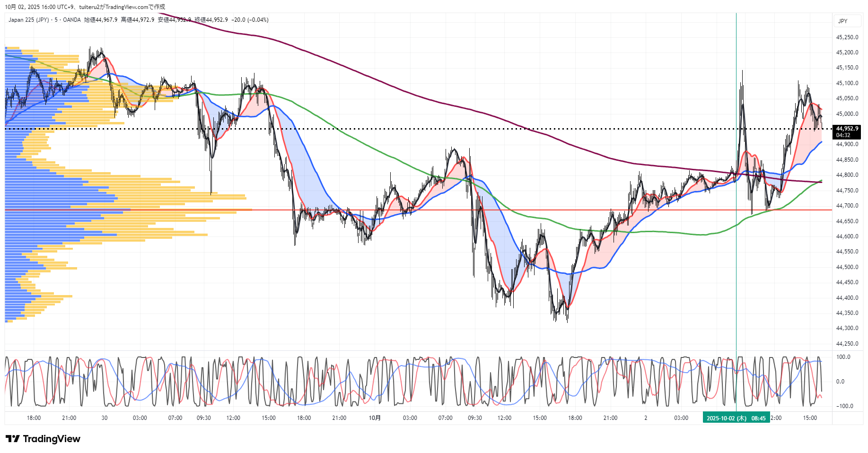Click the 高値 44,972.9 high value
The width and height of the screenshot is (868, 453).
tap(138, 20)
